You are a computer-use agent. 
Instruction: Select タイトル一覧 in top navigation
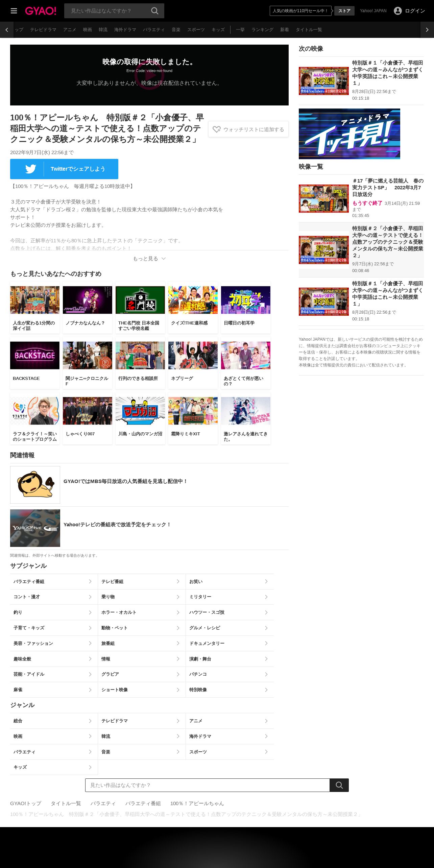pos(309,30)
